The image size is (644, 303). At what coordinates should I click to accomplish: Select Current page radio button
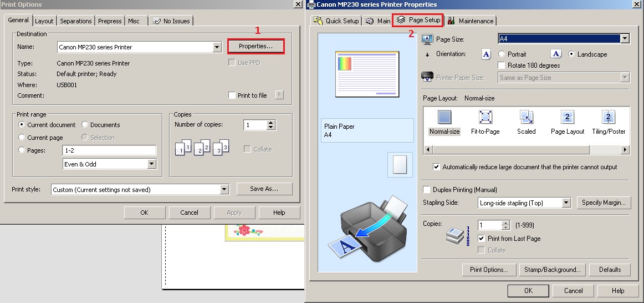tap(22, 137)
